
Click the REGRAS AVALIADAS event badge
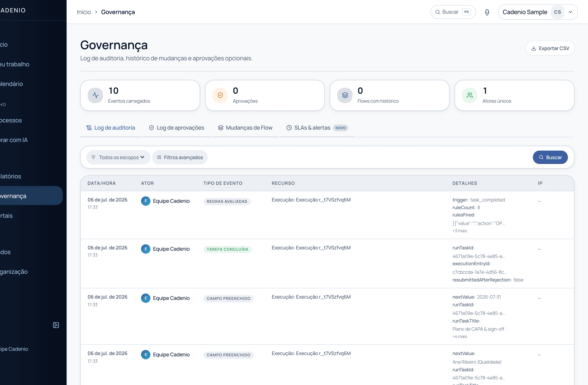tap(227, 201)
